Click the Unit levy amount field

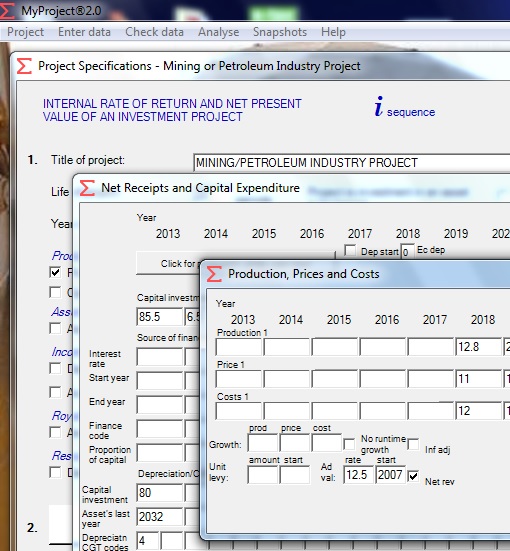pyautogui.click(x=263, y=475)
